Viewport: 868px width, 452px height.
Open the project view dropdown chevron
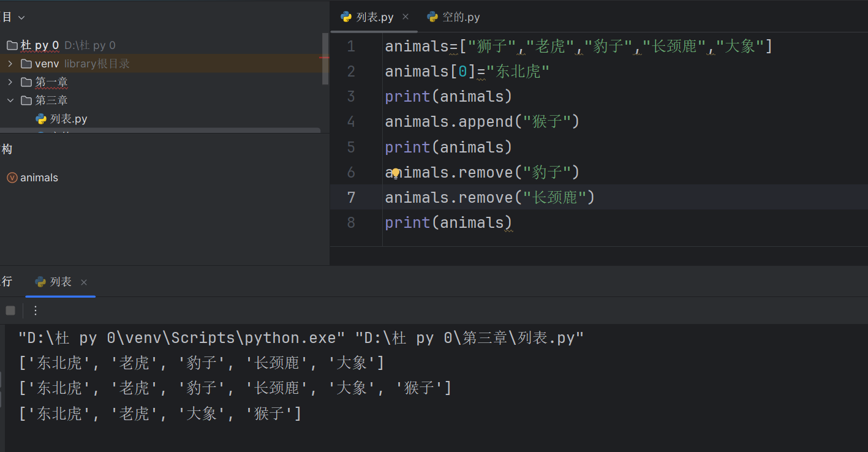21,18
